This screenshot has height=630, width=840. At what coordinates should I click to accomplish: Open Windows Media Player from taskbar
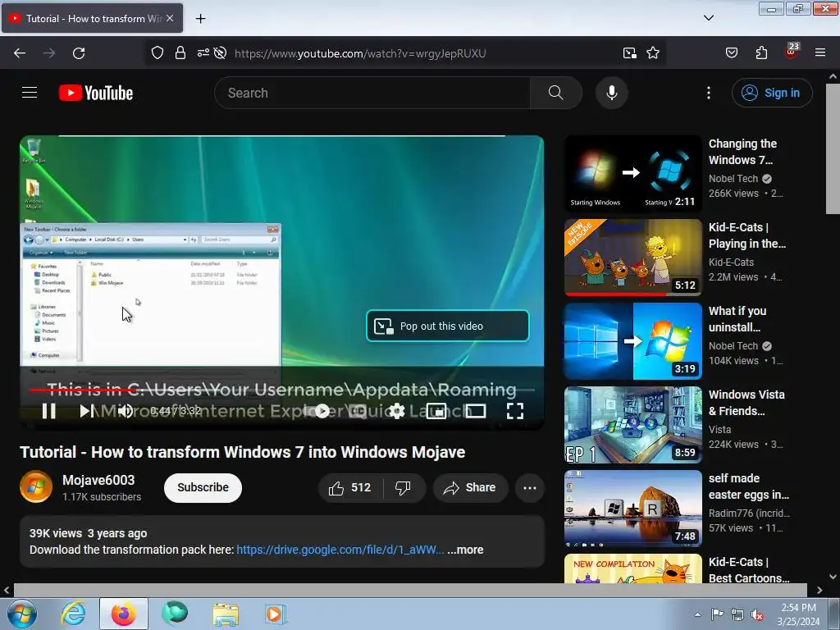coord(276,614)
